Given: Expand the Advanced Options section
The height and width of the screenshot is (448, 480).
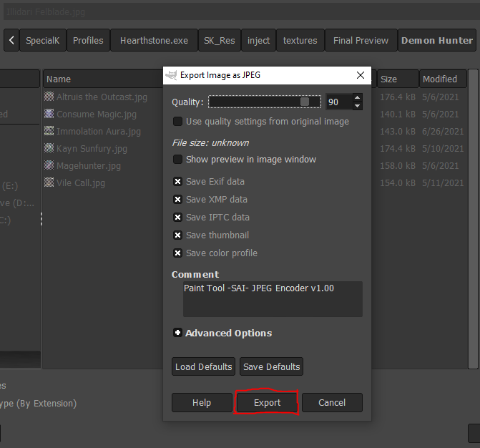Looking at the screenshot, I should (x=177, y=333).
